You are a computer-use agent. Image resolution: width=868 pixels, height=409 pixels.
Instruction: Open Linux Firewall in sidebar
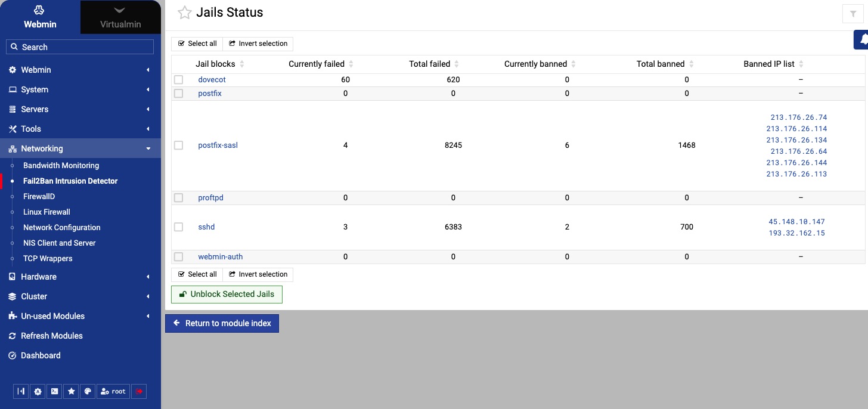coord(46,212)
